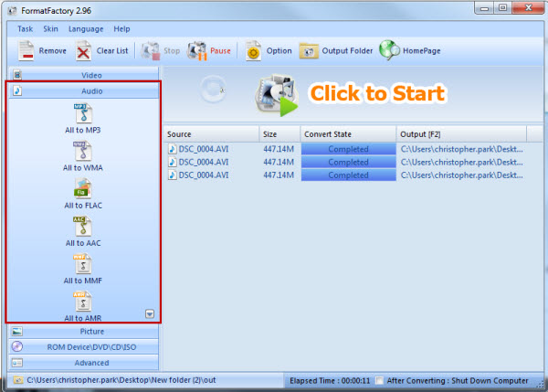Image resolution: width=548 pixels, height=392 pixels.
Task: Select the All to WMA converter icon
Action: click(x=82, y=151)
